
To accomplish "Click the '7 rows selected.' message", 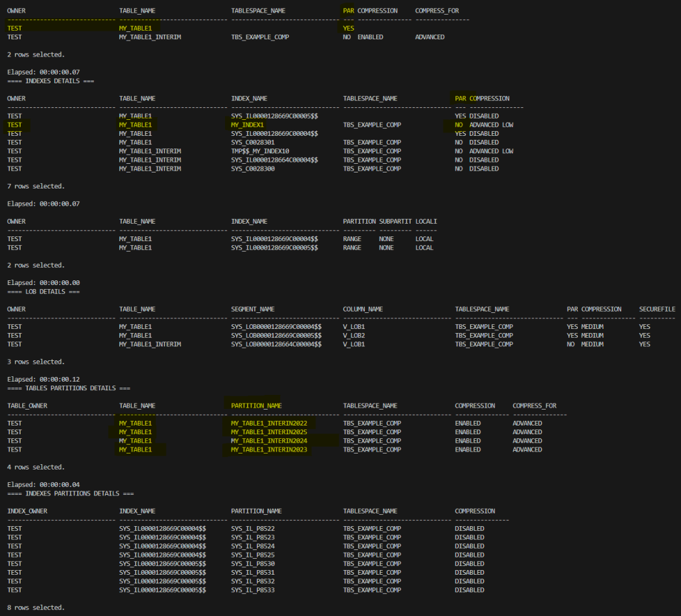I will point(35,186).
